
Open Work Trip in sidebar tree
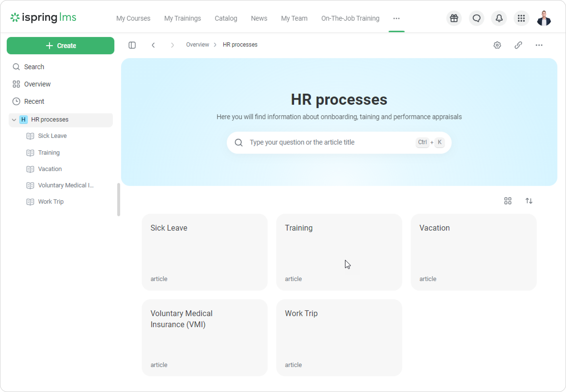(x=51, y=202)
